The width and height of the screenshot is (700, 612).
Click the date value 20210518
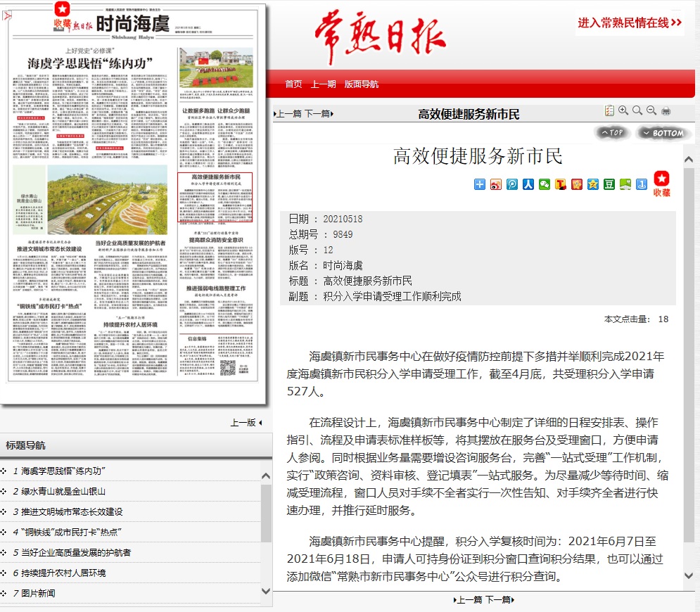pos(343,219)
